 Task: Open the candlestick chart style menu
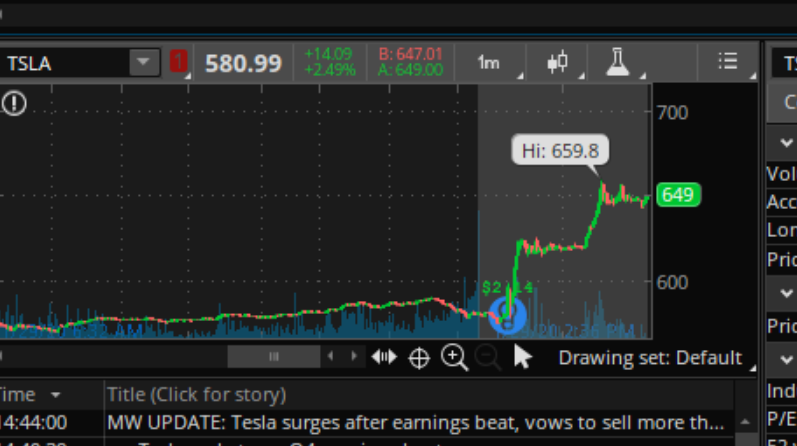(558, 63)
